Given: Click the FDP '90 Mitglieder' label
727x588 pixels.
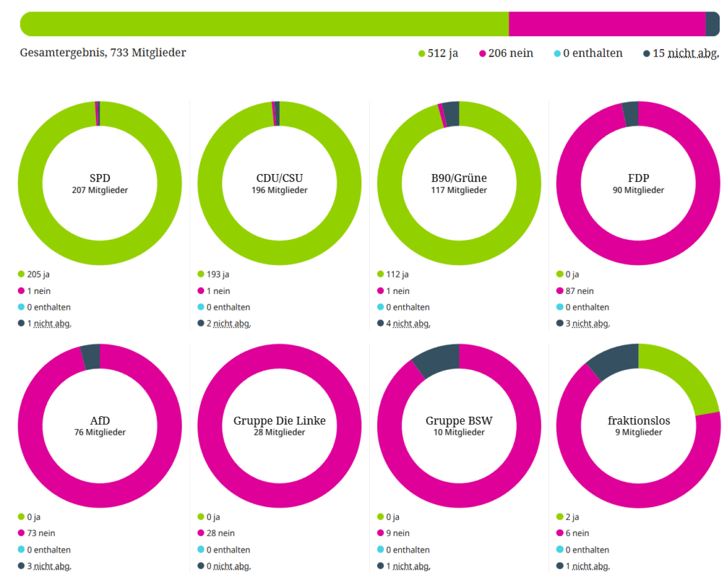Looking at the screenshot, I should point(638,190).
